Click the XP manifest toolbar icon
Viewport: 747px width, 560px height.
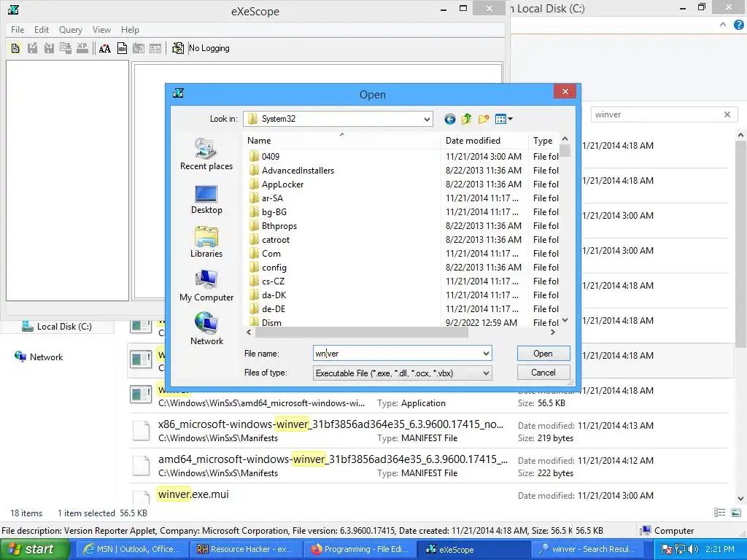pos(82,48)
